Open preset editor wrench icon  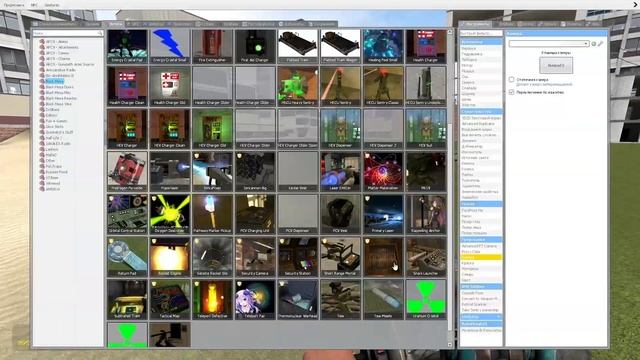[x=600, y=43]
